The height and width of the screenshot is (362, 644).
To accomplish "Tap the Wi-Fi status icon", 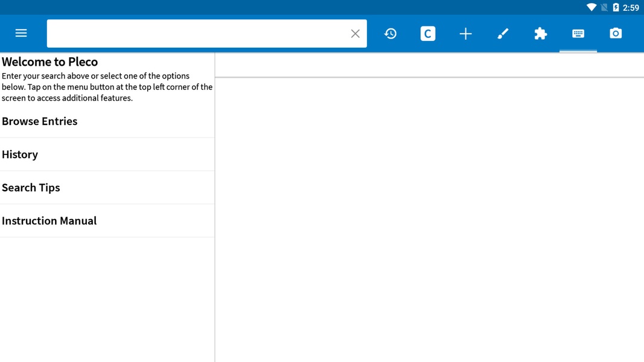I will pyautogui.click(x=591, y=7).
